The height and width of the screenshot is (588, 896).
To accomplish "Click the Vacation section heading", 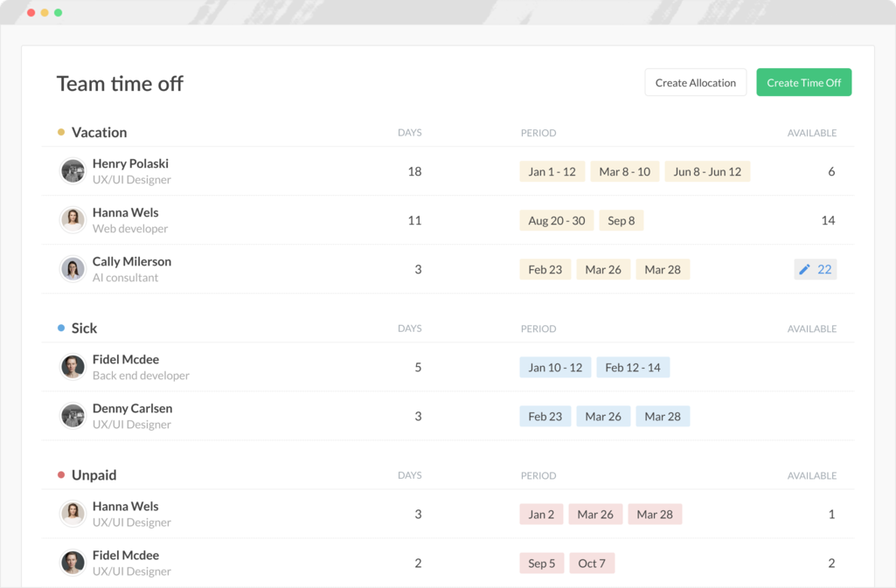I will 99,133.
